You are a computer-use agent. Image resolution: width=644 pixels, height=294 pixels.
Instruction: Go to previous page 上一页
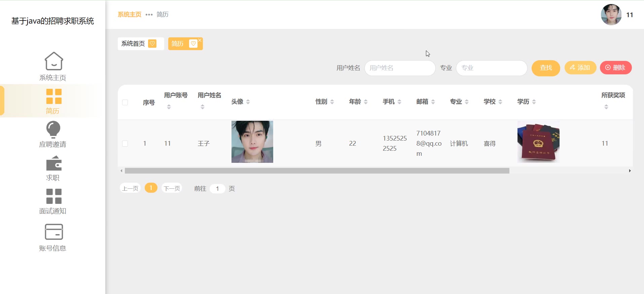pyautogui.click(x=130, y=188)
